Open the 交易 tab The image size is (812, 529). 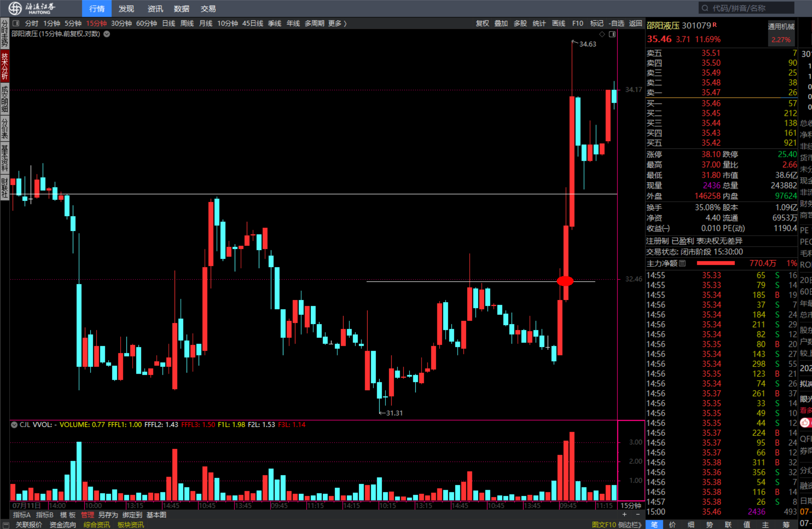click(x=208, y=8)
